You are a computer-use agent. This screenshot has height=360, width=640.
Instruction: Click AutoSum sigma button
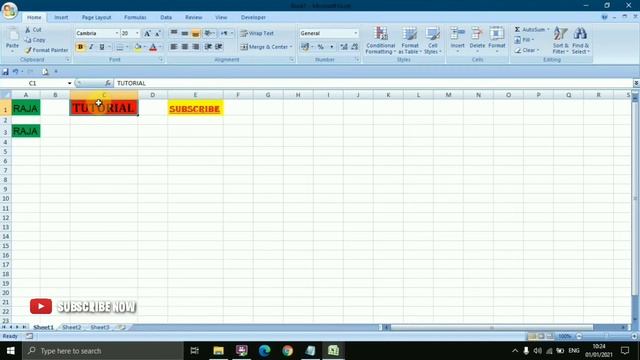coord(531,29)
